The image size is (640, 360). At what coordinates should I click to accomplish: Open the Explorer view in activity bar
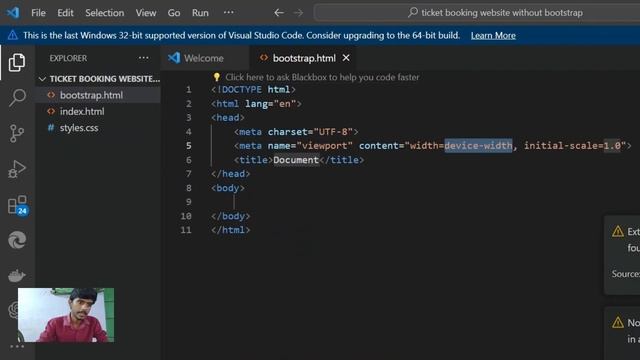17,62
